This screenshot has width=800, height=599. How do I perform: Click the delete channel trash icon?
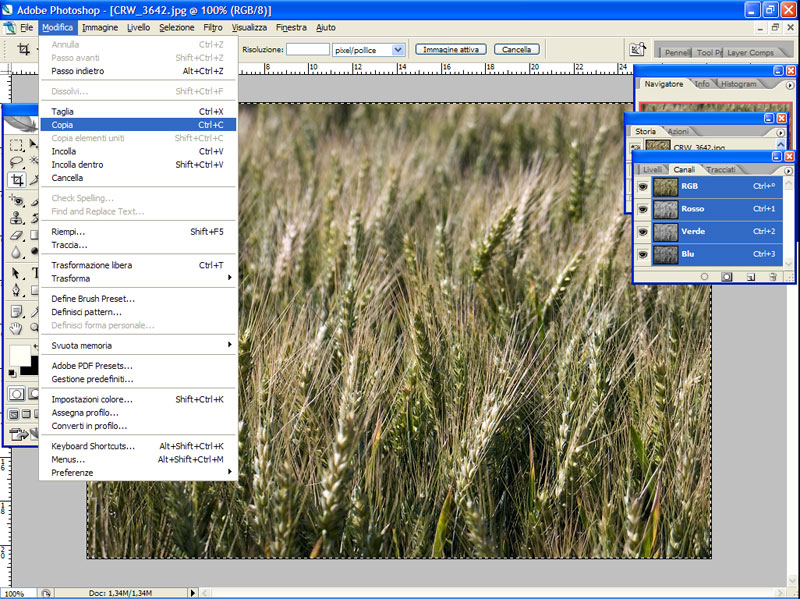point(773,276)
